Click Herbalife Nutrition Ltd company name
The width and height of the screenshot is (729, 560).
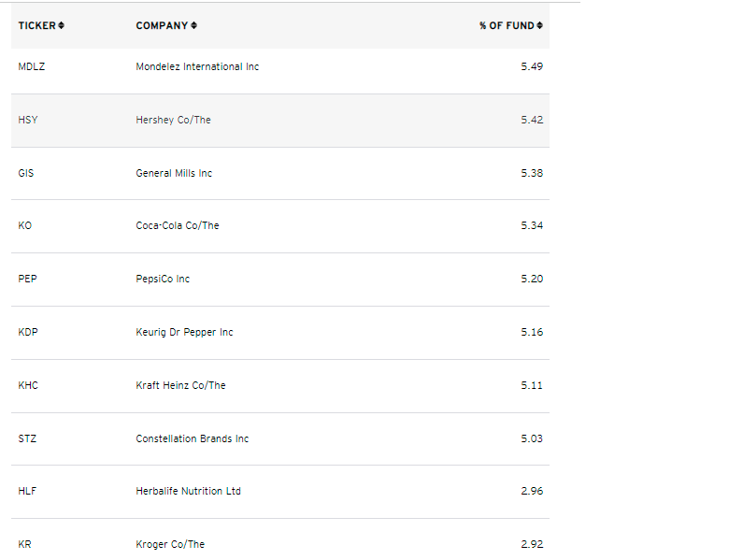pos(188,491)
